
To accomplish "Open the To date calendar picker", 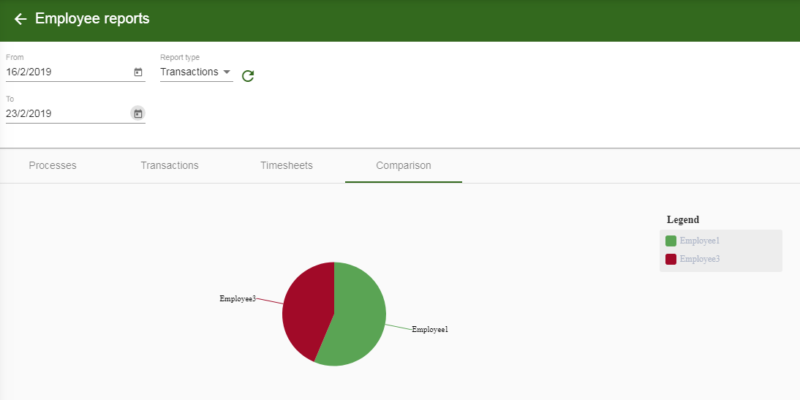I will tap(138, 113).
